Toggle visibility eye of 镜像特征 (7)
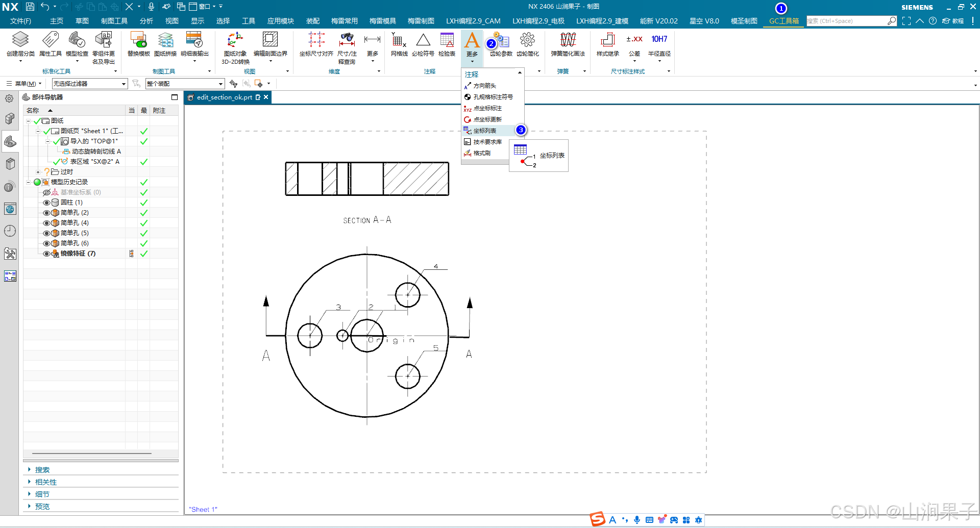This screenshot has width=980, height=528. pos(47,254)
